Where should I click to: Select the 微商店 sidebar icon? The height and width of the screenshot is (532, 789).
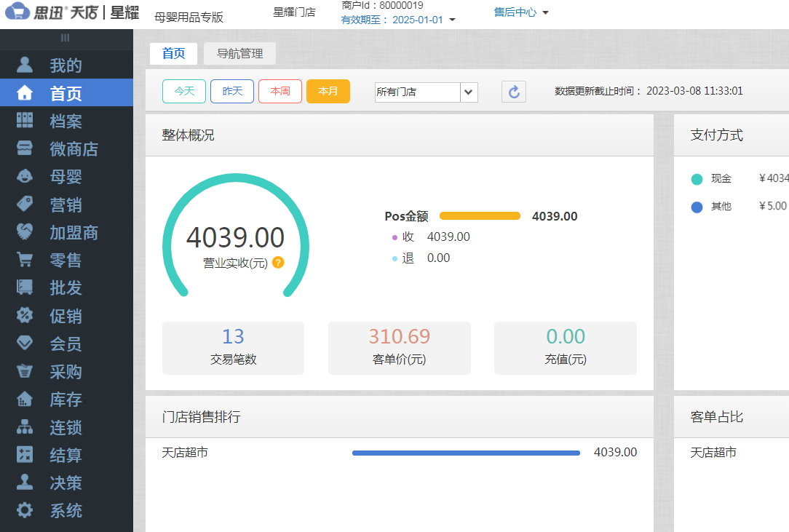[66, 148]
